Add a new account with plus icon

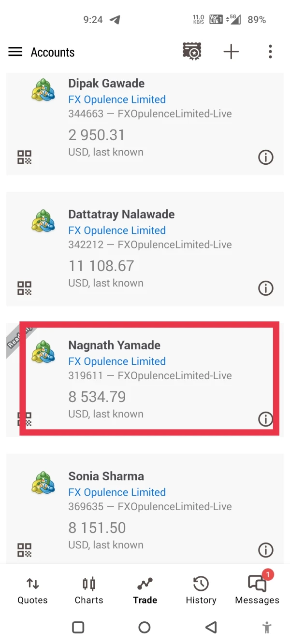231,52
